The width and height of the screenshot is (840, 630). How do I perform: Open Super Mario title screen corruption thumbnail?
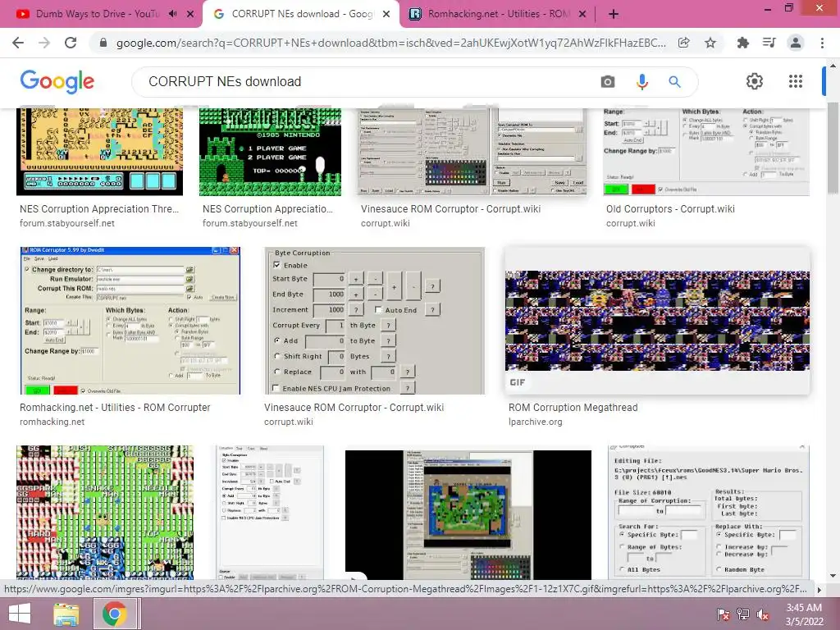point(270,152)
